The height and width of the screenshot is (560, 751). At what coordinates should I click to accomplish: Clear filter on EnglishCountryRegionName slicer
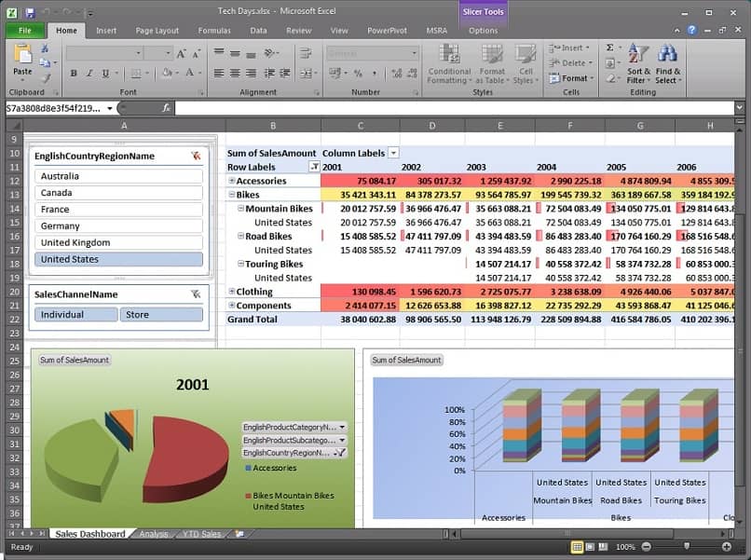pos(196,156)
